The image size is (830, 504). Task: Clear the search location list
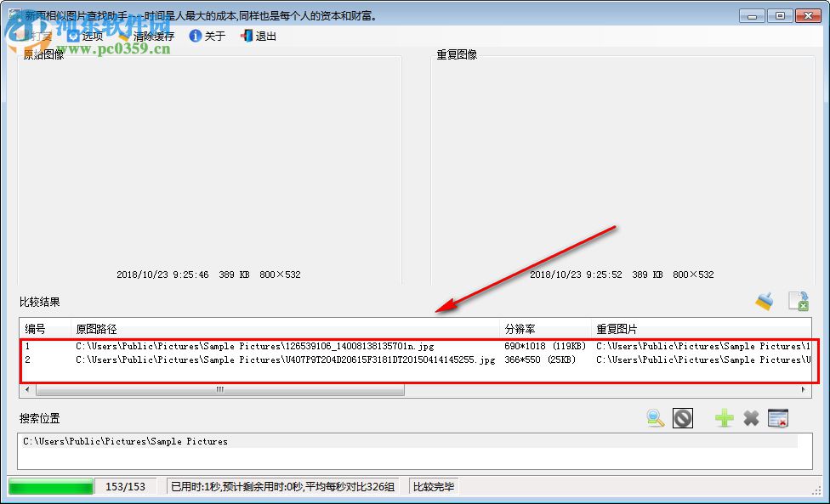(778, 418)
